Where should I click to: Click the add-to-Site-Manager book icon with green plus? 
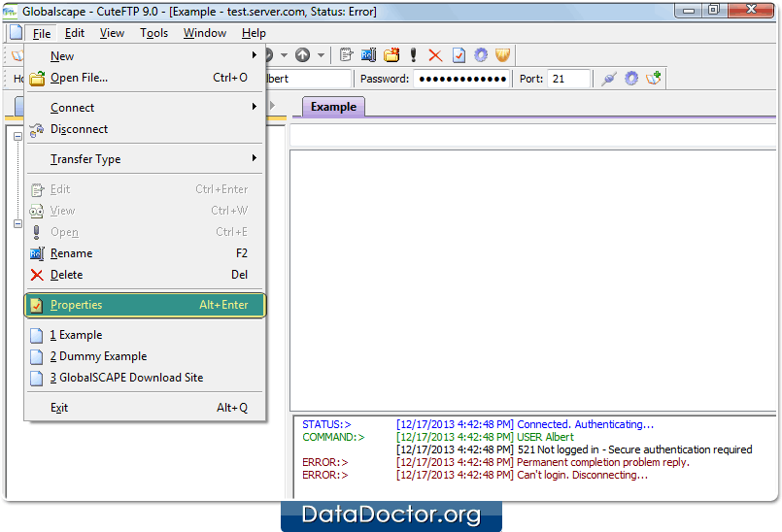(x=654, y=79)
